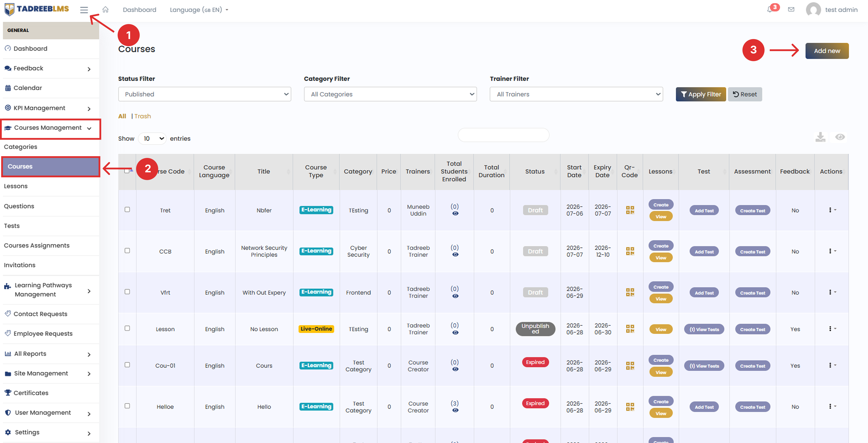Open Lessons in the sidebar
The image size is (868, 443).
pyautogui.click(x=51, y=186)
